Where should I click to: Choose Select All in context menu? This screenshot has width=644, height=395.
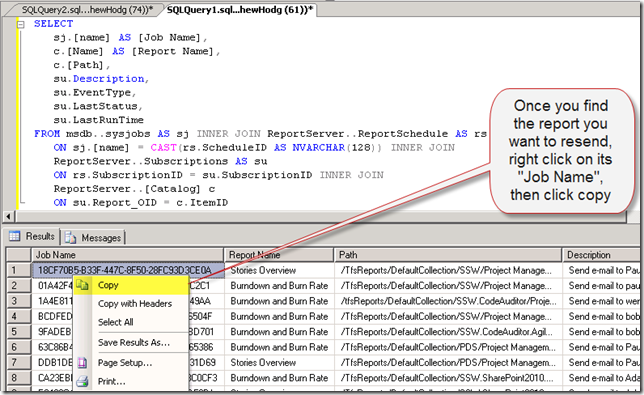click(x=115, y=322)
